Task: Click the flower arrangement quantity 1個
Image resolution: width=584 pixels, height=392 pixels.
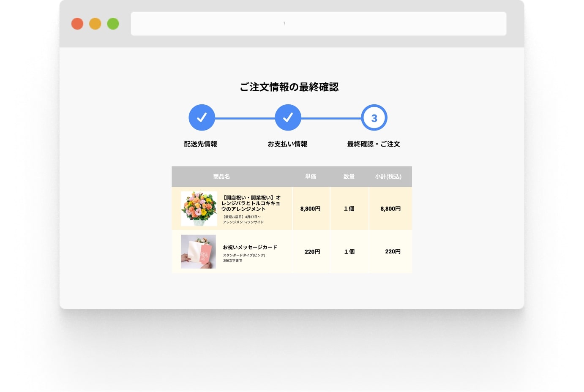Action: pyautogui.click(x=349, y=209)
